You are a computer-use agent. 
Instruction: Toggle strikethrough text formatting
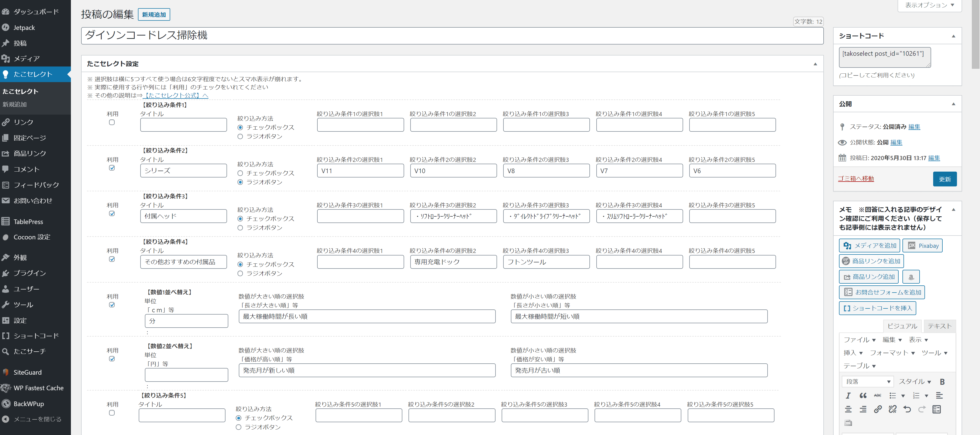point(877,395)
